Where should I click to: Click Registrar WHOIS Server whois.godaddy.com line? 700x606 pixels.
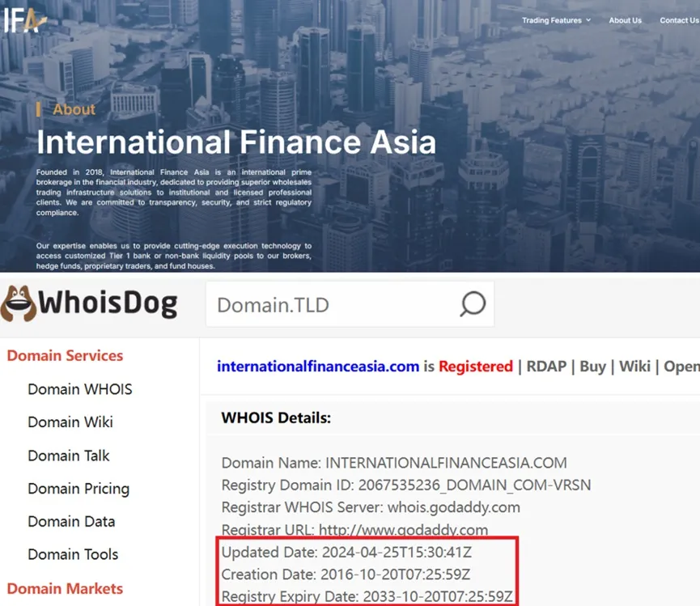[371, 507]
